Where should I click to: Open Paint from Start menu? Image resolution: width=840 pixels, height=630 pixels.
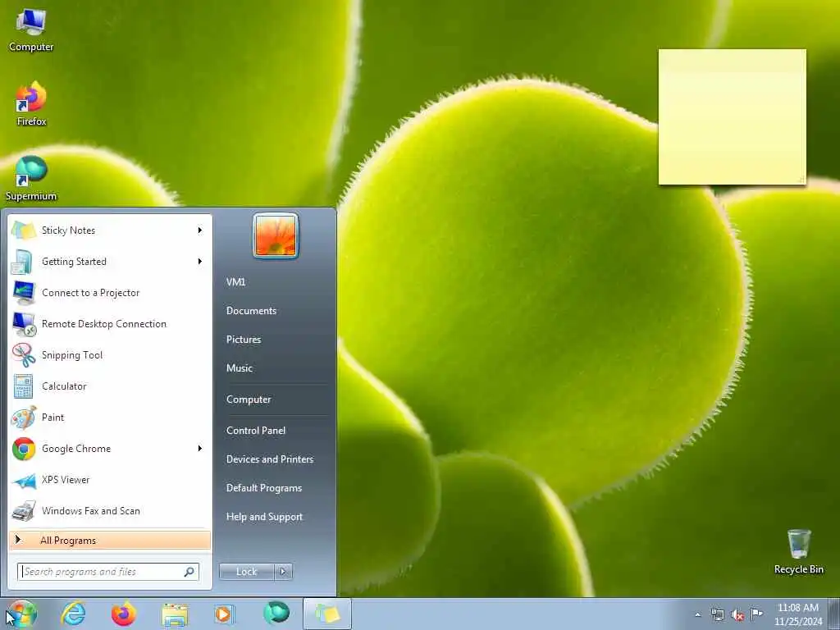pos(110,417)
